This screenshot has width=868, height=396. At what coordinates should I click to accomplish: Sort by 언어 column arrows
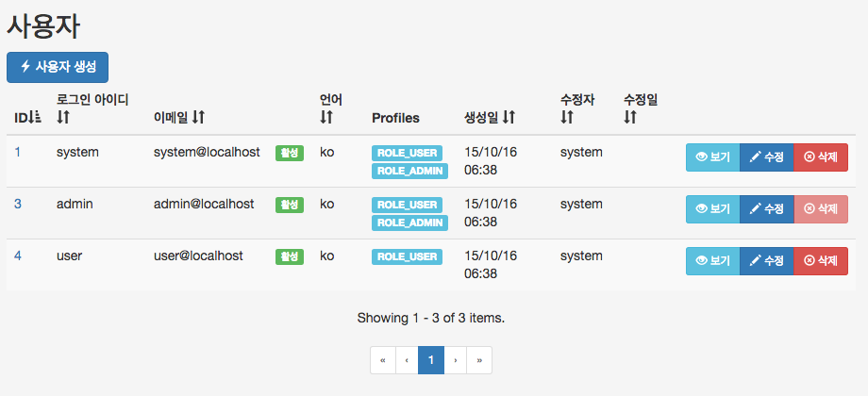326,117
